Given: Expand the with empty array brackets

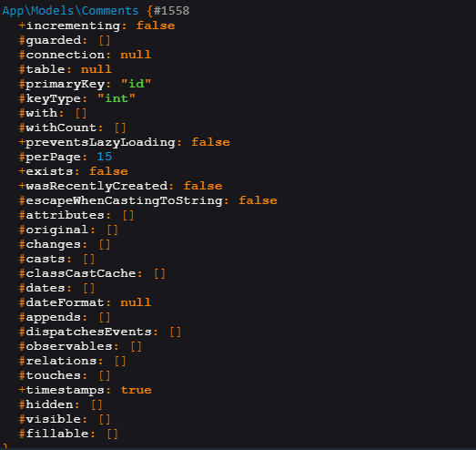Looking at the screenshot, I should click(x=81, y=113).
